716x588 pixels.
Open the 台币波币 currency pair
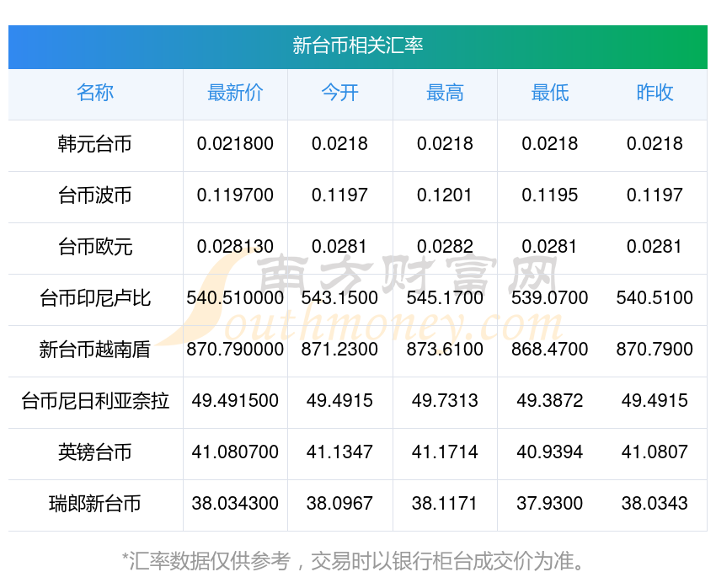click(x=95, y=195)
